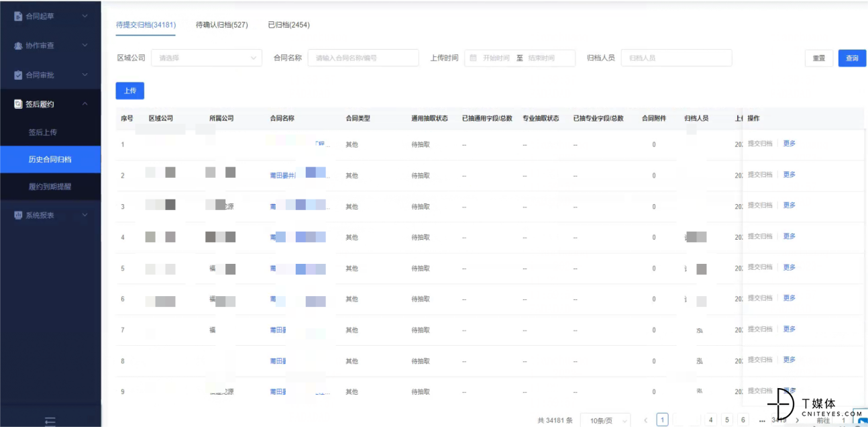
Task: Click the 合同起草 sidebar icon
Action: pos(18,16)
